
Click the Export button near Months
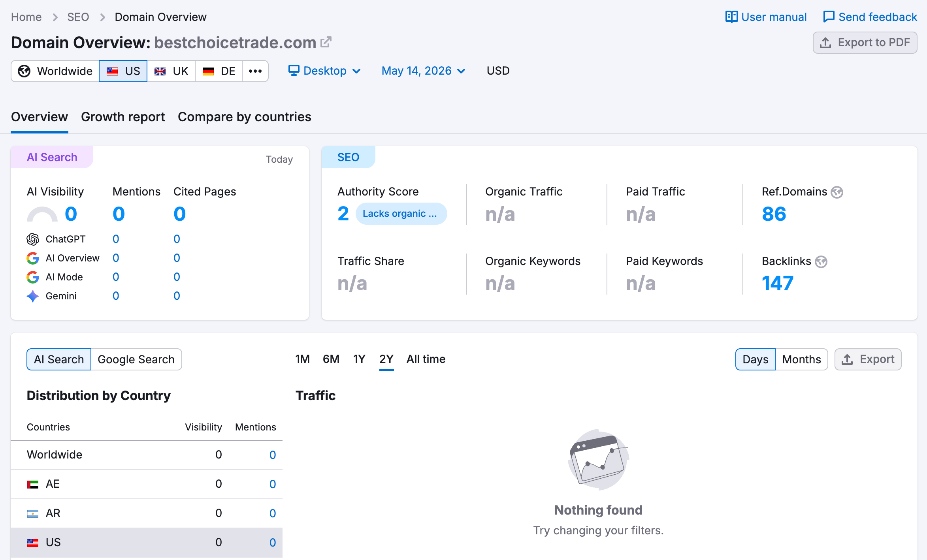point(868,359)
